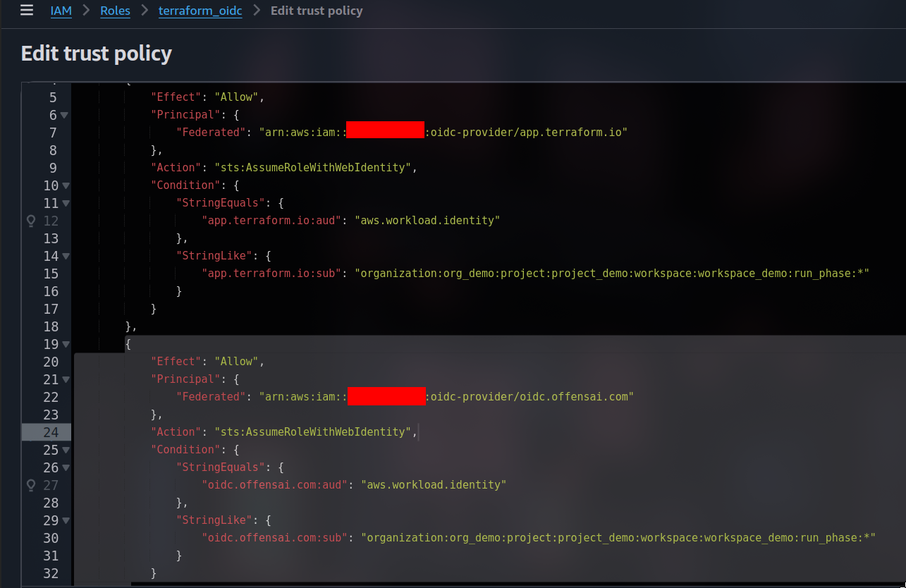This screenshot has height=588, width=906.
Task: Click the redacted account ID on line 7
Action: (385, 130)
